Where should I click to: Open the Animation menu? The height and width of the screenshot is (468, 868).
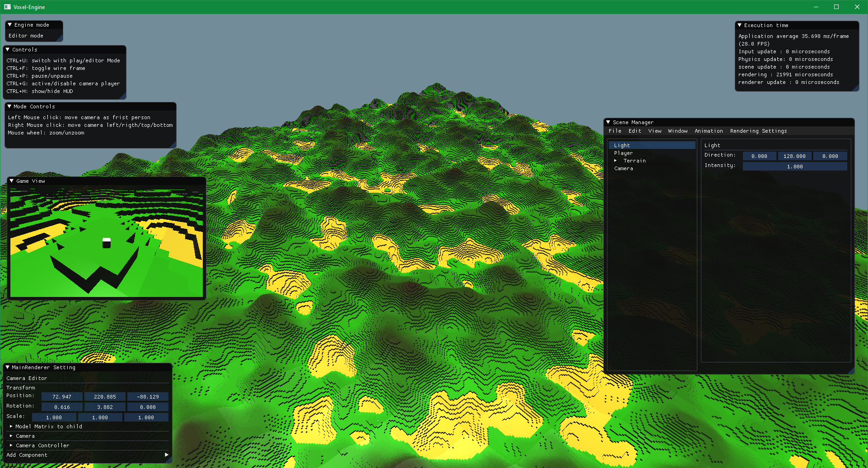click(x=709, y=131)
